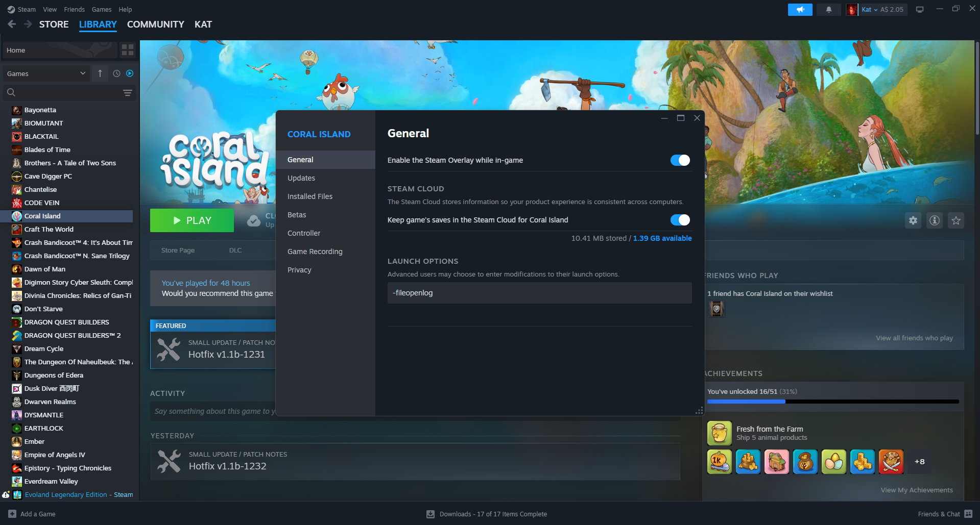Disable the Steam Overlay while in-game
Screen dimensions: 980x525
coord(680,160)
